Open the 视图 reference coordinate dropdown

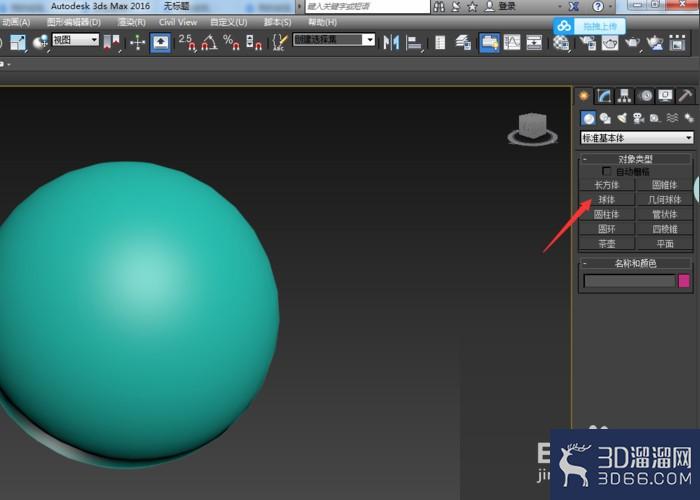pyautogui.click(x=75, y=40)
